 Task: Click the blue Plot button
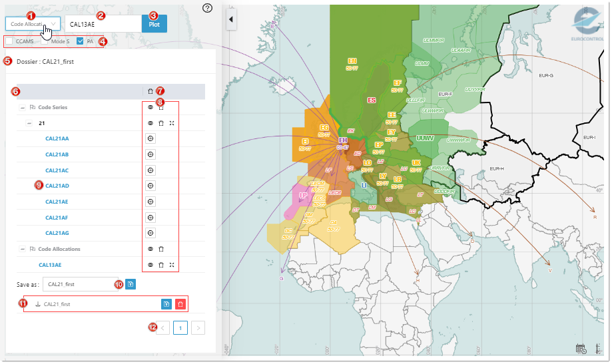(154, 24)
